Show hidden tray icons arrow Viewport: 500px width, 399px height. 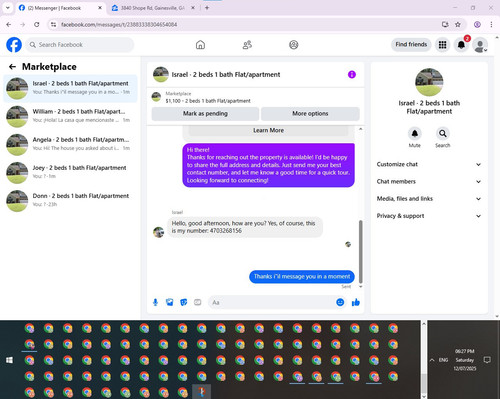pos(432,360)
